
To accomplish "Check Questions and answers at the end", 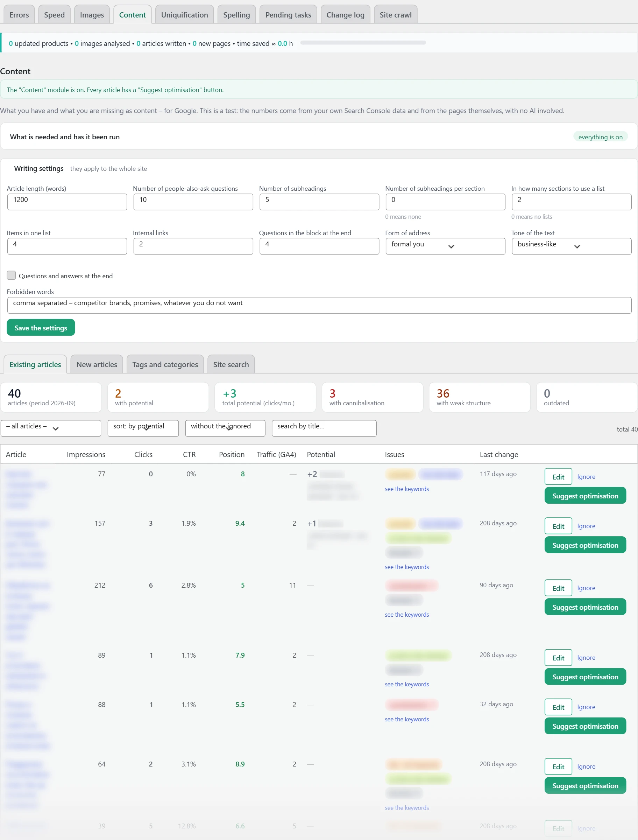I will 12,275.
